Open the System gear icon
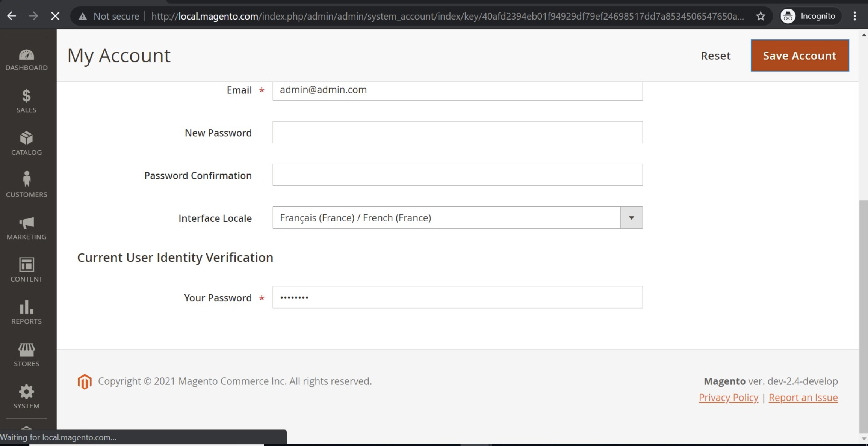Viewport: 868px width, 446px height. click(x=26, y=392)
